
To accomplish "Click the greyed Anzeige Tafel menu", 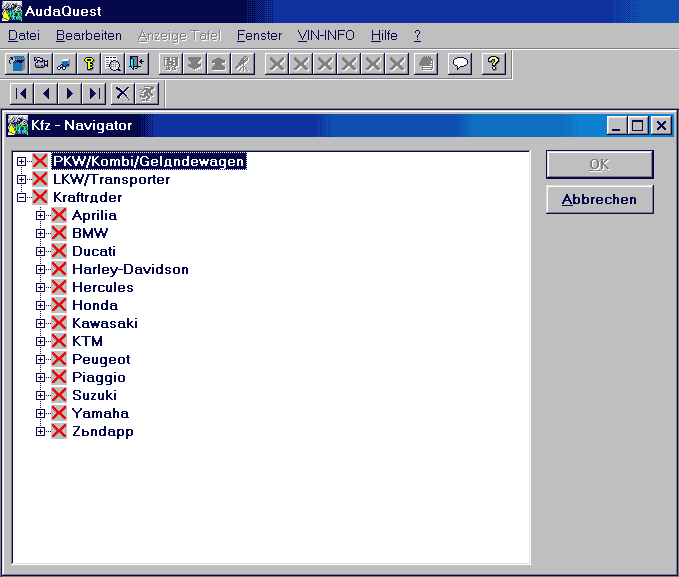I will [180, 36].
